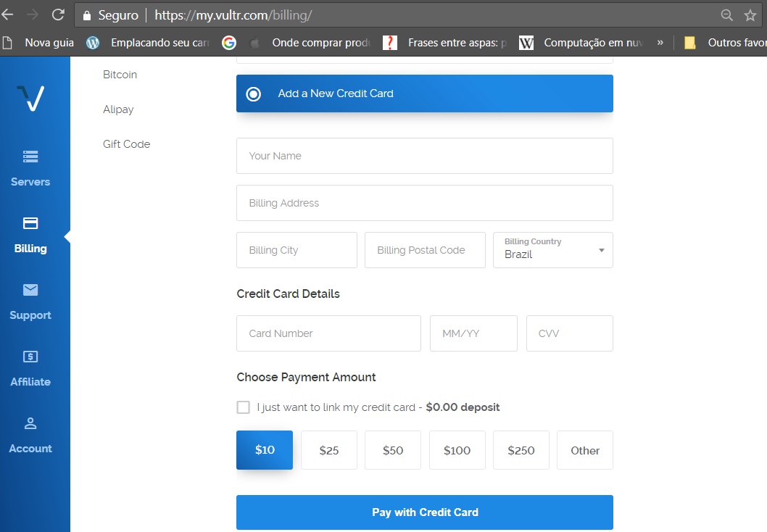Image resolution: width=767 pixels, height=532 pixels.
Task: Check the link credit card $0.00 deposit box
Action: pos(243,407)
